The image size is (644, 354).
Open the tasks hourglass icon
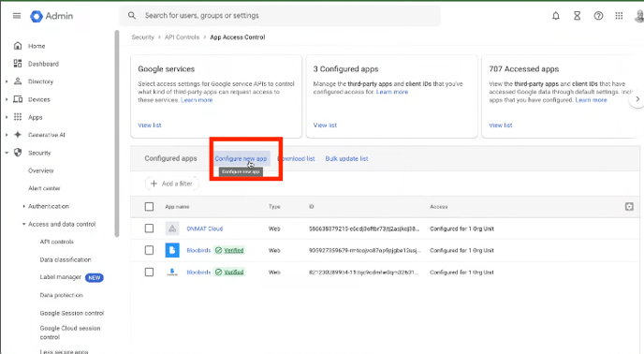(x=577, y=16)
